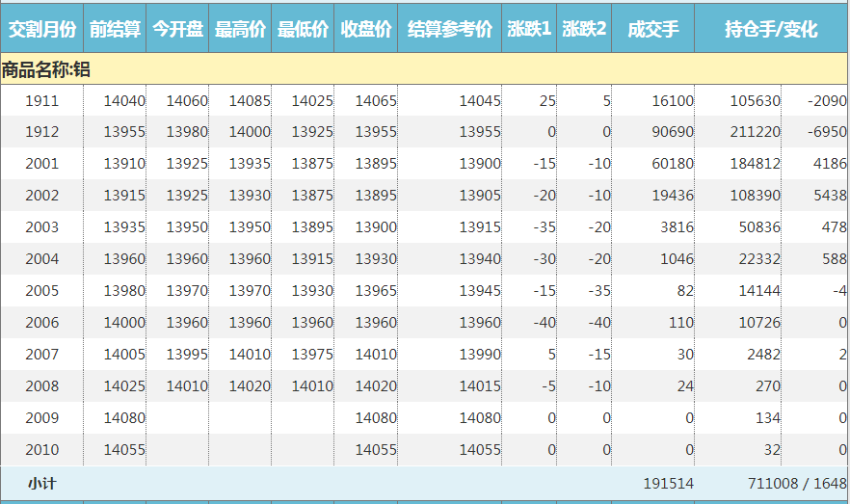The height and width of the screenshot is (504, 850).
Task: Click the 涨跌1 column header
Action: tap(529, 30)
